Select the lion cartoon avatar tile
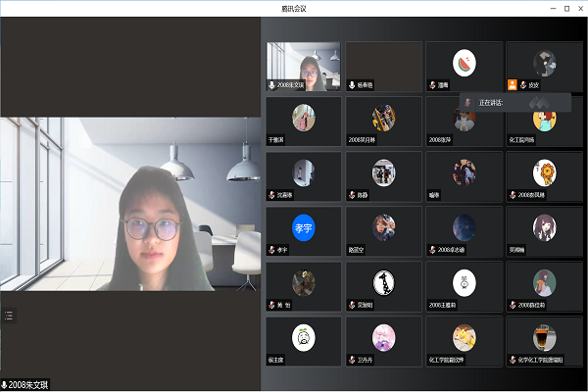 click(544, 172)
